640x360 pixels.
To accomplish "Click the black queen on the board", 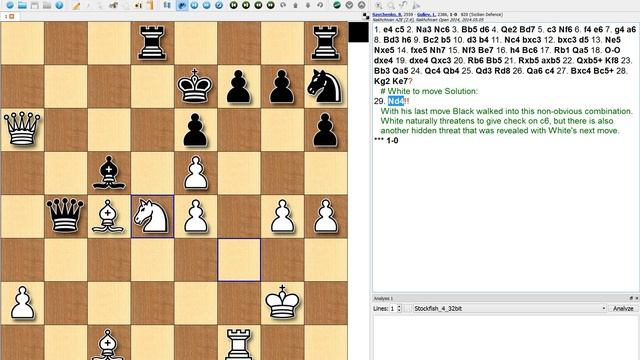I will pyautogui.click(x=65, y=216).
